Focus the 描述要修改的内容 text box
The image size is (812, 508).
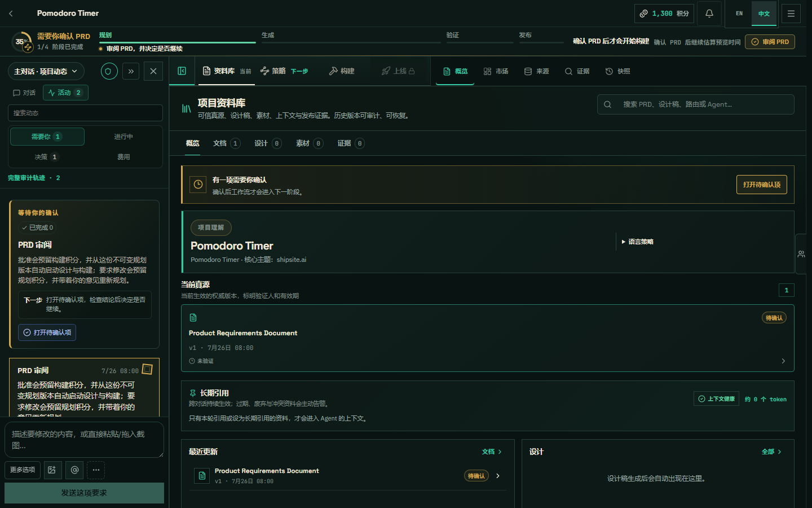coord(85,440)
